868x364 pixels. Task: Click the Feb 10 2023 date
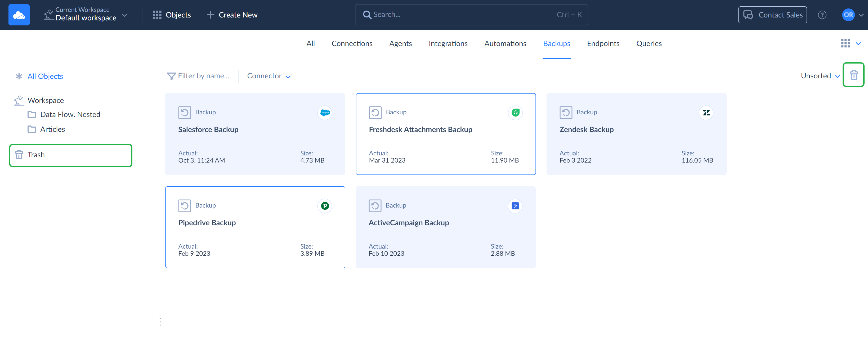click(x=386, y=254)
